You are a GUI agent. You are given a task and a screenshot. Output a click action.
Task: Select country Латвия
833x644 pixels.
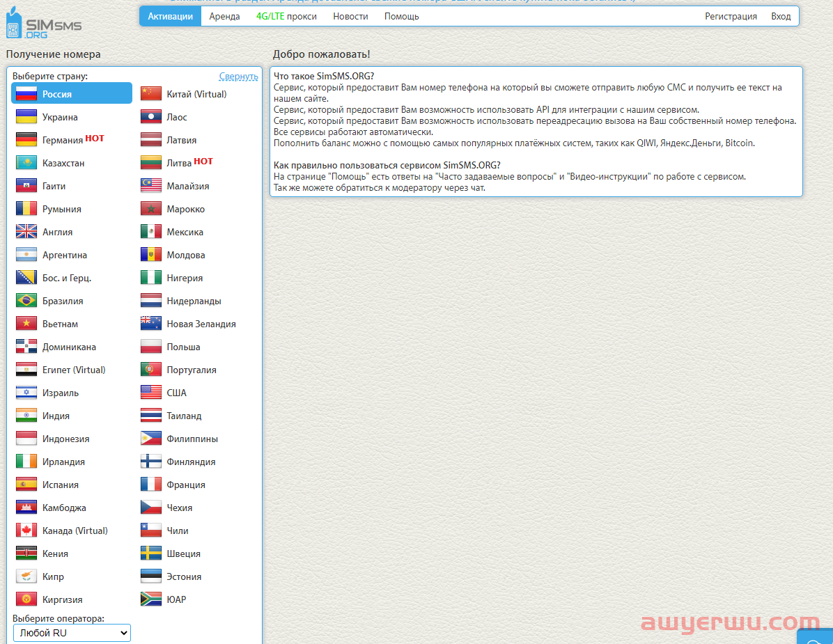coord(182,140)
